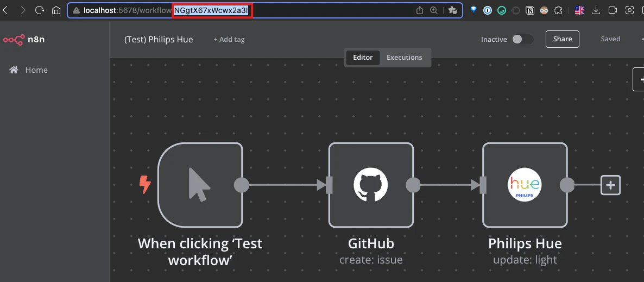644x282 pixels.
Task: Click the 'update: light' subtitle under Philips Hue
Action: click(x=525, y=260)
